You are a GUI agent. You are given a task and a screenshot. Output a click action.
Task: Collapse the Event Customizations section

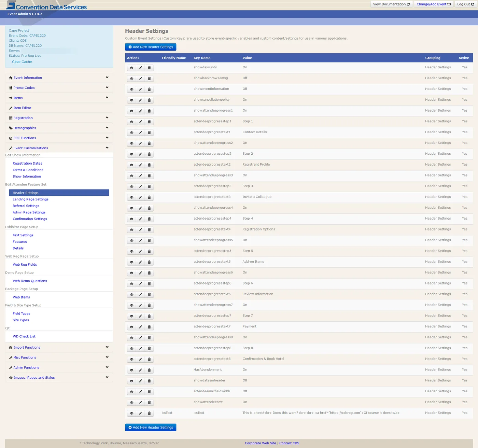pos(59,148)
